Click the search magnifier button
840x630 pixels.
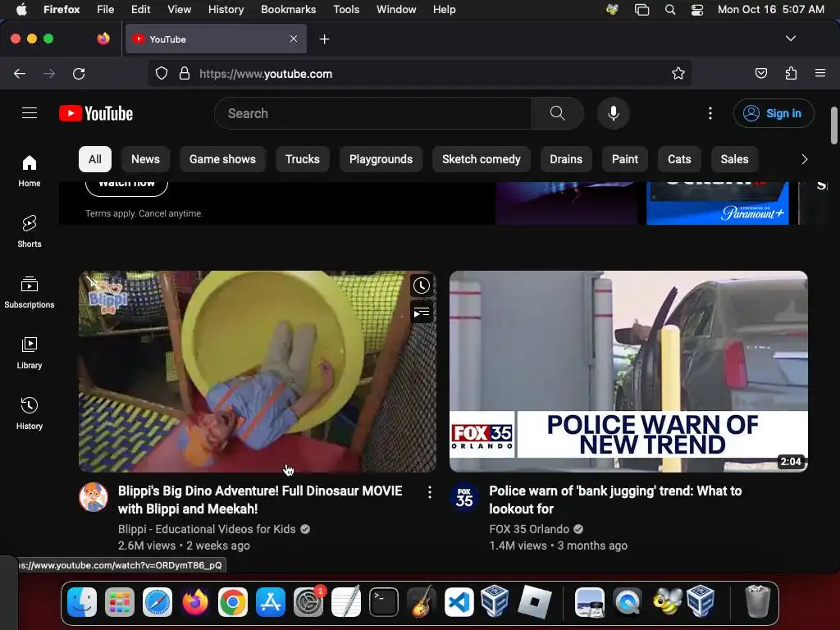557,113
